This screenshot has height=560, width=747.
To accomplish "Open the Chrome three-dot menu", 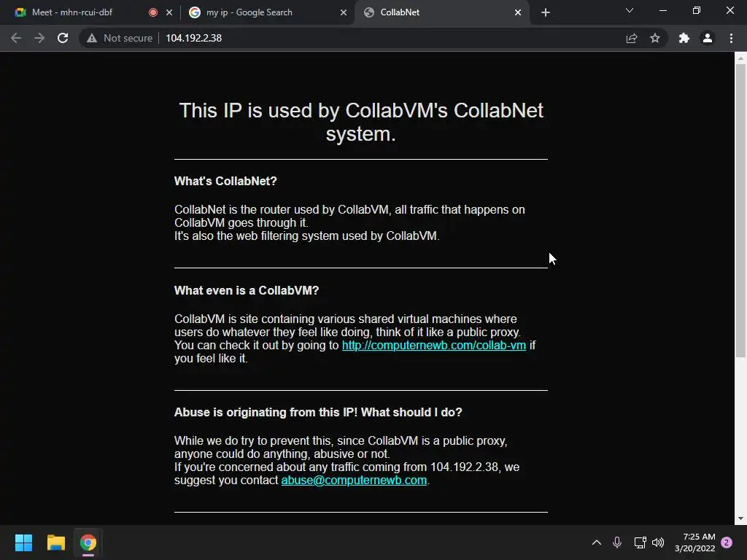I will (x=731, y=38).
